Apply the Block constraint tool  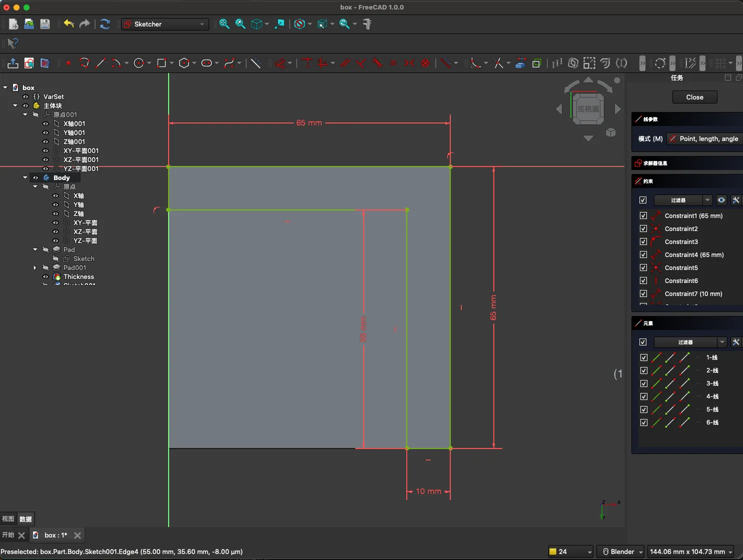(425, 63)
